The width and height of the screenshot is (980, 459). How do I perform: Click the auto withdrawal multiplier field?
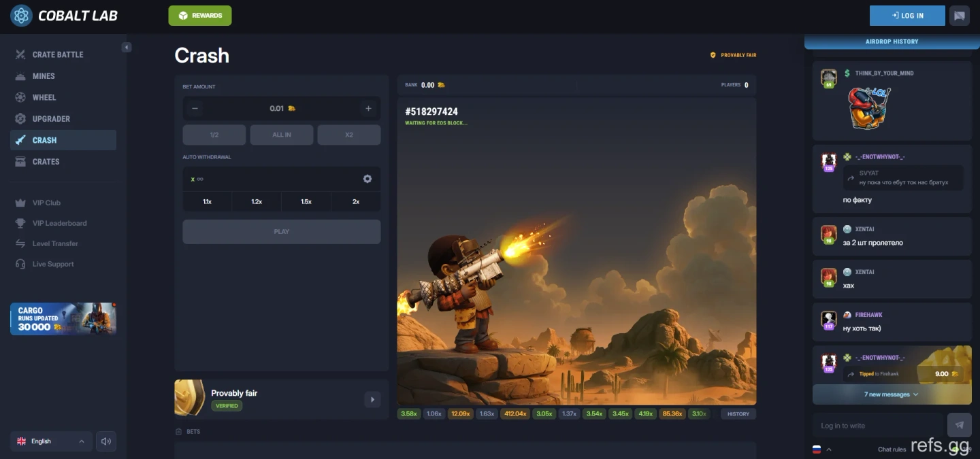tap(272, 179)
